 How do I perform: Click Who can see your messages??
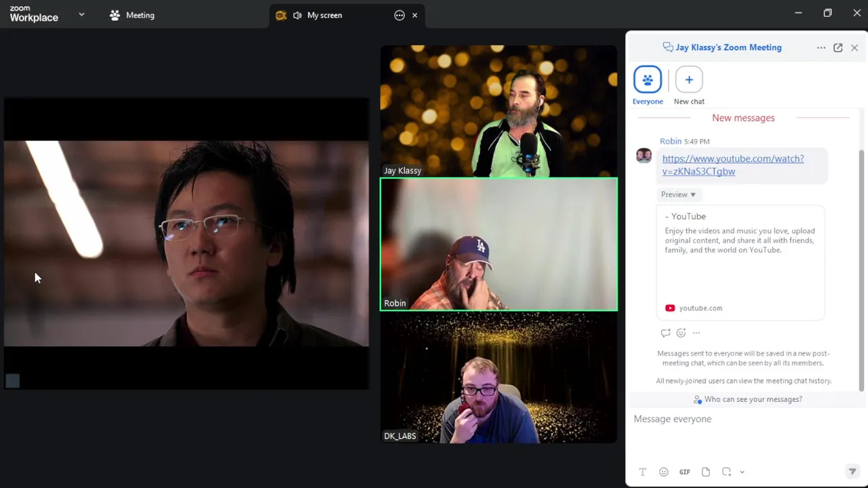pos(747,399)
